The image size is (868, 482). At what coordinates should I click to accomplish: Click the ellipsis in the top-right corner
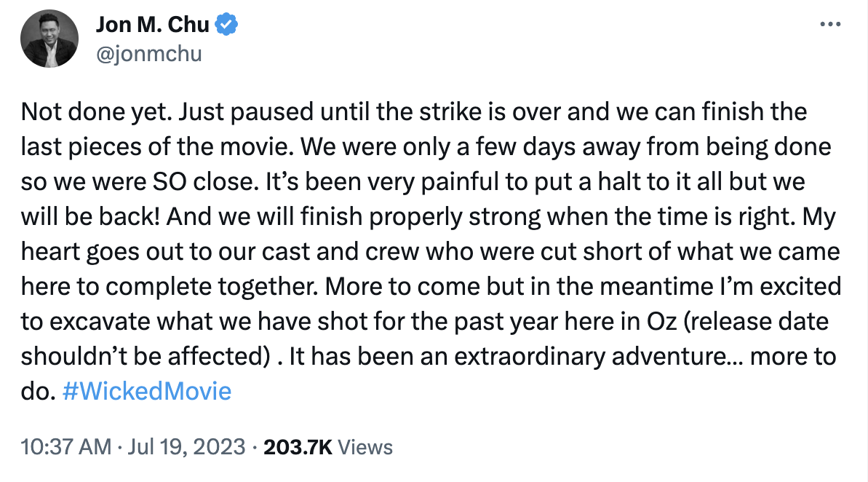click(x=829, y=23)
